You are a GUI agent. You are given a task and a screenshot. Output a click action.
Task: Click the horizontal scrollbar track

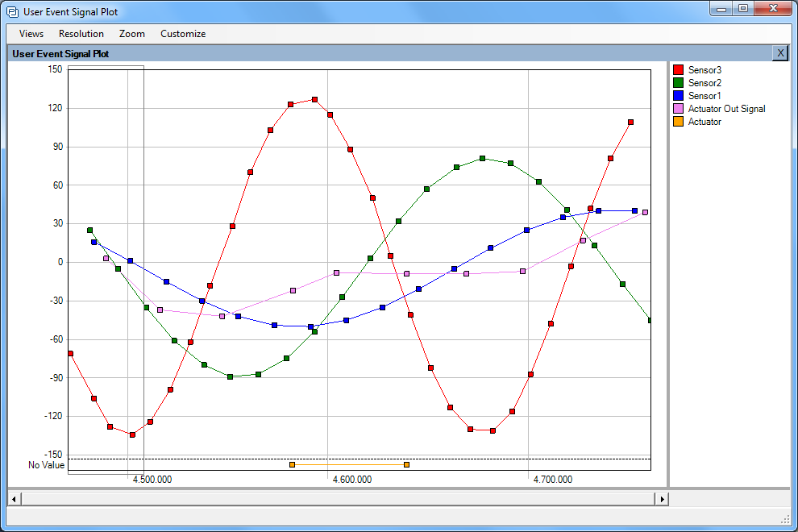pos(339,499)
